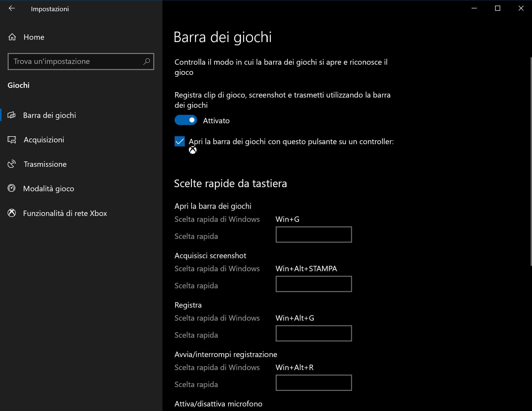
Task: Open the Acquisizioni settings page
Action: 44,140
